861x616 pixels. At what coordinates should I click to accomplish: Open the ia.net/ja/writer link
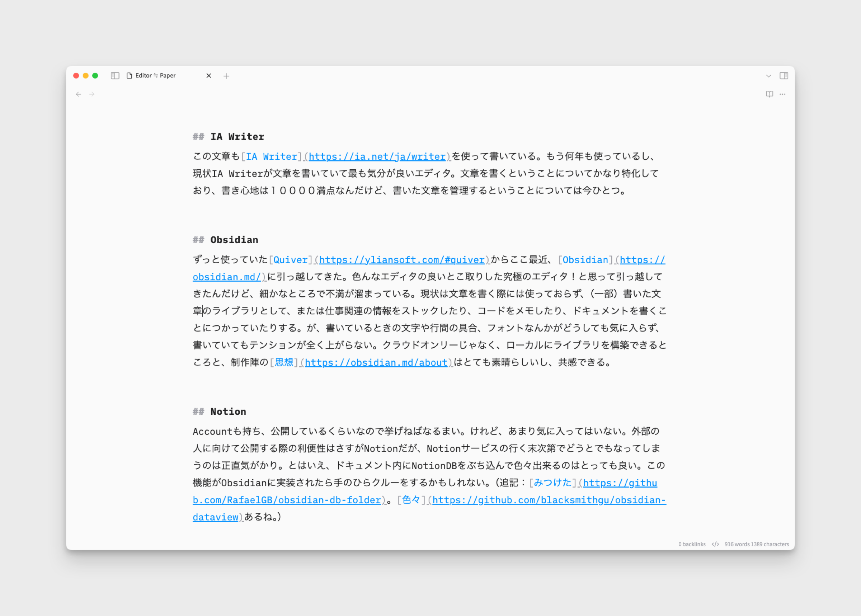(x=377, y=157)
